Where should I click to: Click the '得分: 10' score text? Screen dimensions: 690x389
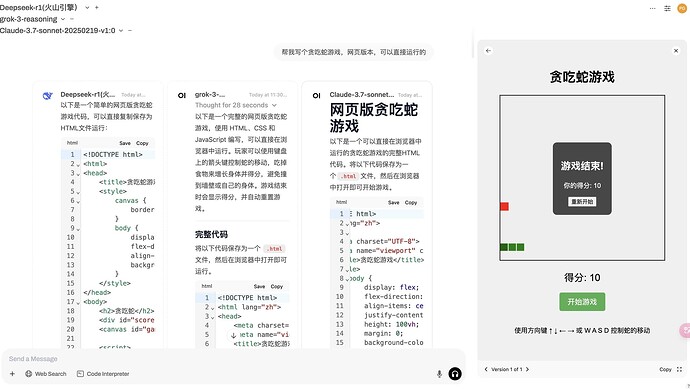point(582,277)
